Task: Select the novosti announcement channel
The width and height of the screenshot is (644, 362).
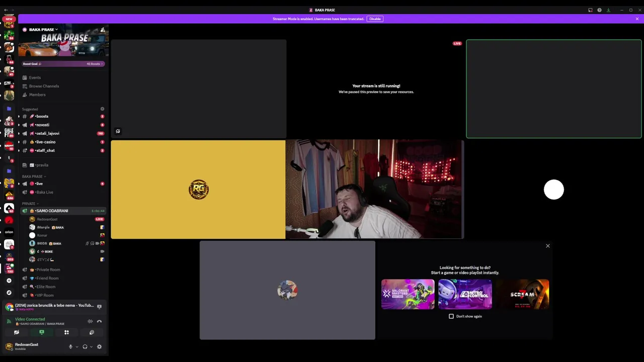Action: pos(62,125)
